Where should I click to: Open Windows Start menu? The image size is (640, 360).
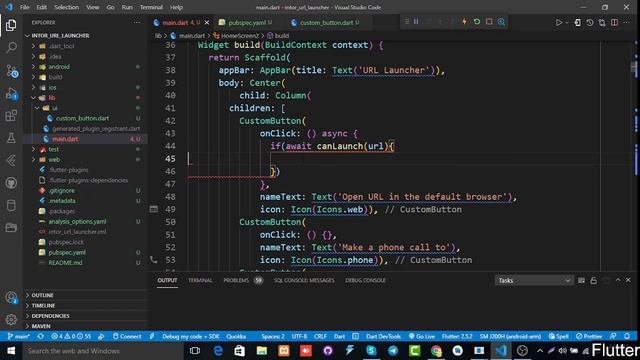click(x=11, y=351)
